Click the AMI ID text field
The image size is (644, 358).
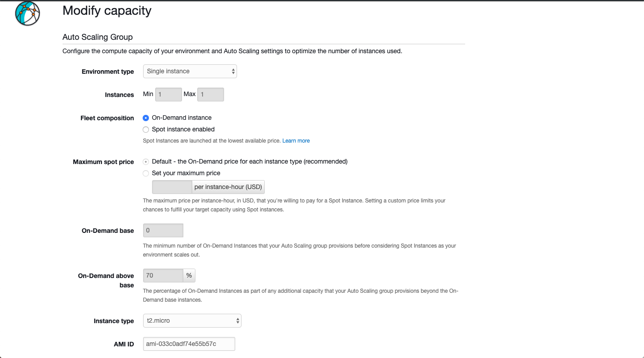click(x=189, y=344)
